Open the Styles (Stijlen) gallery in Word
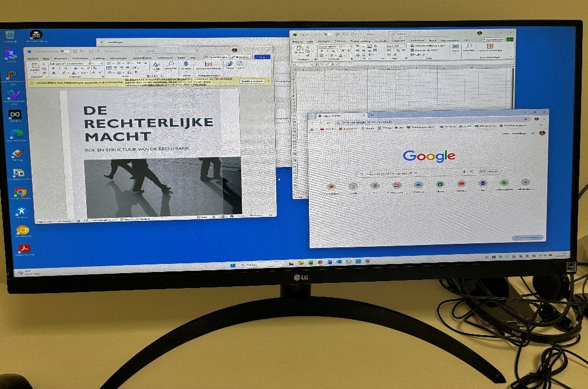The height and width of the screenshot is (389, 588). [156, 67]
